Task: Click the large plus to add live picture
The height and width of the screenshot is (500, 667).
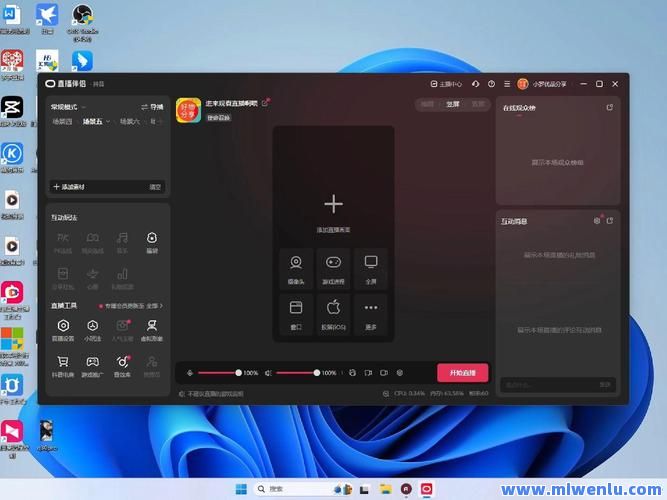Action: coord(334,204)
